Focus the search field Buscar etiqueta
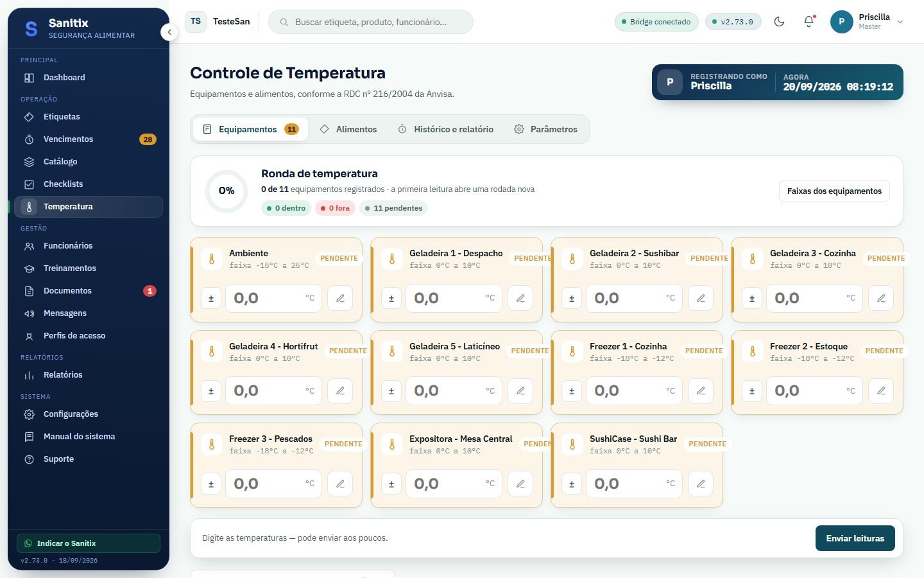 click(x=371, y=22)
